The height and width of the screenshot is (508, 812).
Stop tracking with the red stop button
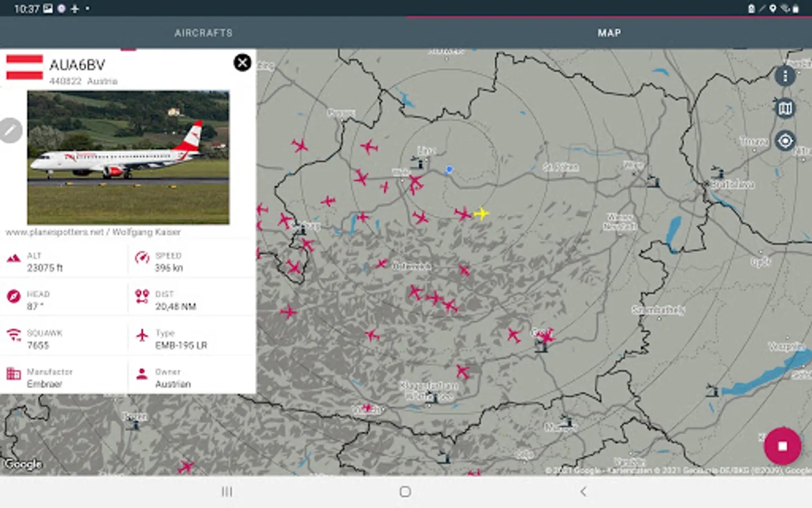(x=782, y=446)
